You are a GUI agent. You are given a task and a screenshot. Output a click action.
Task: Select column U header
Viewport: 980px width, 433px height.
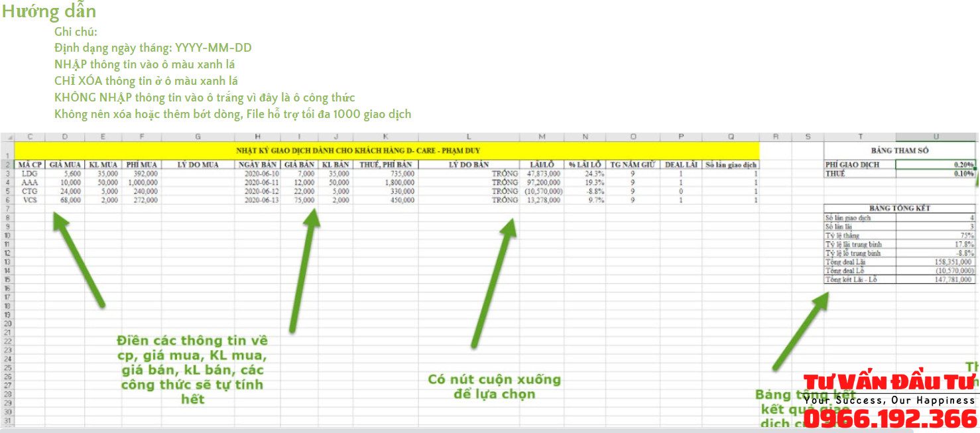pyautogui.click(x=935, y=137)
